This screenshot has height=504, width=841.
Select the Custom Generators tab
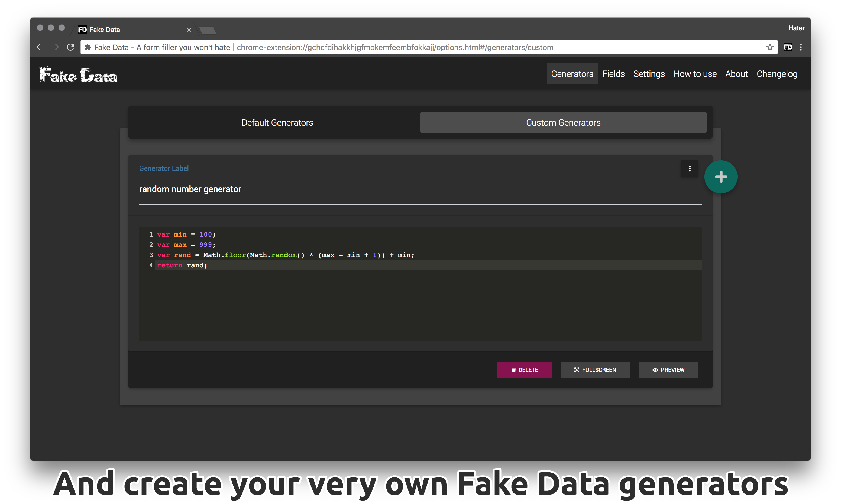pos(563,123)
